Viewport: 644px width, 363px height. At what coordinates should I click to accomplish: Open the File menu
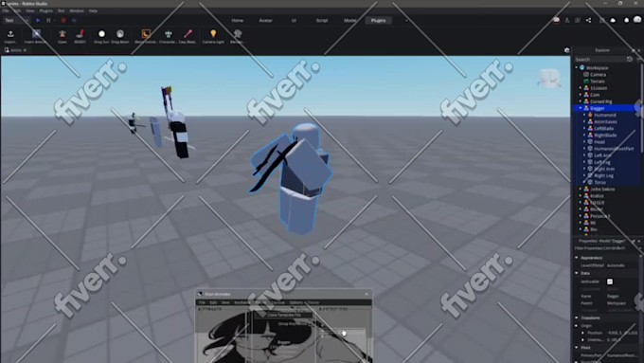coord(6,10)
